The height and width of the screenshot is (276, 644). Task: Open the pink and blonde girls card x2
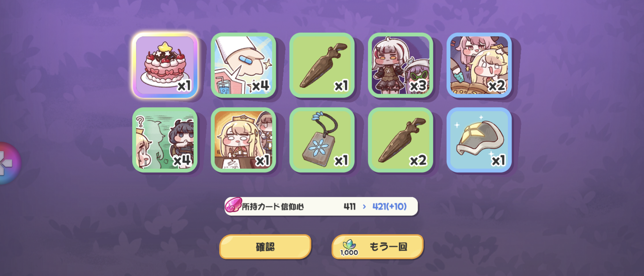tap(479, 65)
